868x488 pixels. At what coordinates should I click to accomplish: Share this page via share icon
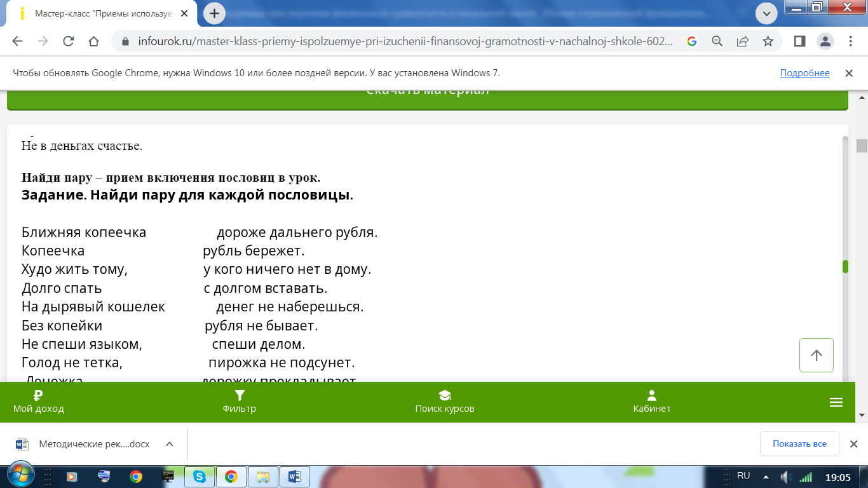[x=742, y=41]
